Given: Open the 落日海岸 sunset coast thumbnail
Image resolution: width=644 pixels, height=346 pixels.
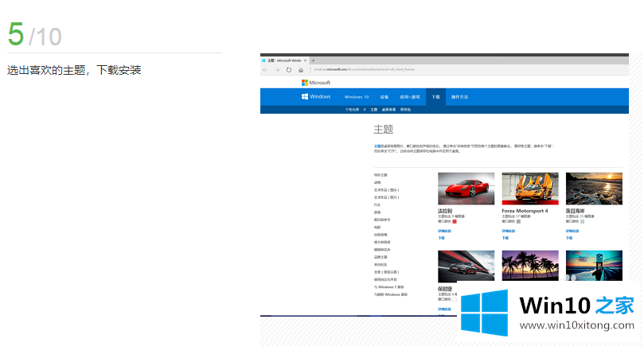Looking at the screenshot, I should (x=594, y=189).
